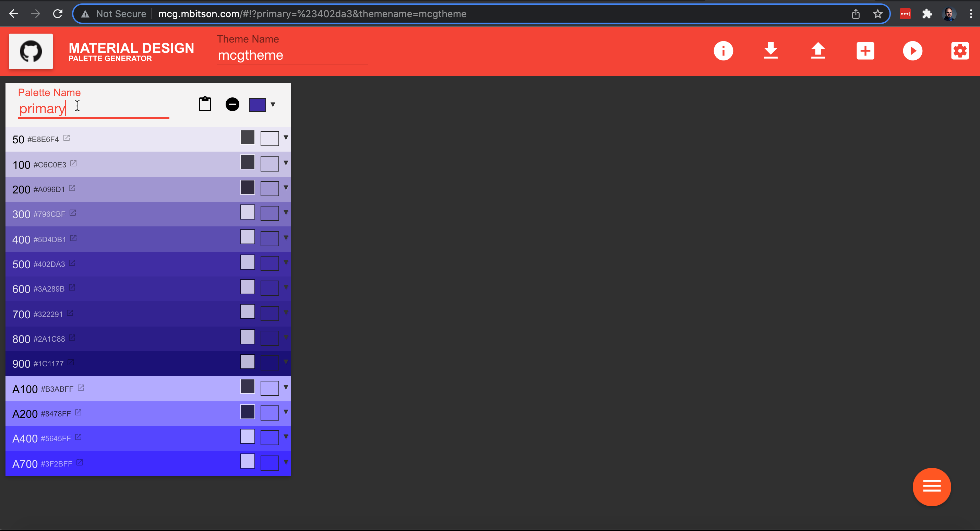Toggle contrast swatch on shade 500 row
Viewport: 980px width, 531px height.
tap(247, 262)
